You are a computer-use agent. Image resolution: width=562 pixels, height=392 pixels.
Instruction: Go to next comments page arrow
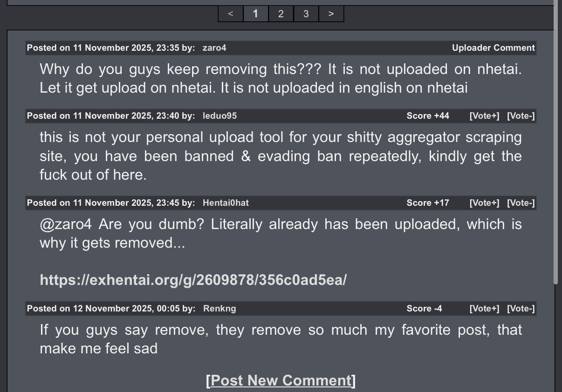pyautogui.click(x=331, y=14)
